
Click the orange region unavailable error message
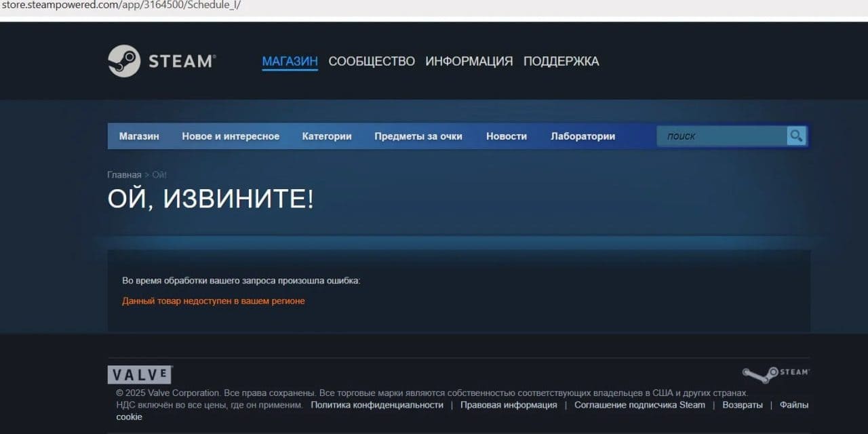coord(214,301)
